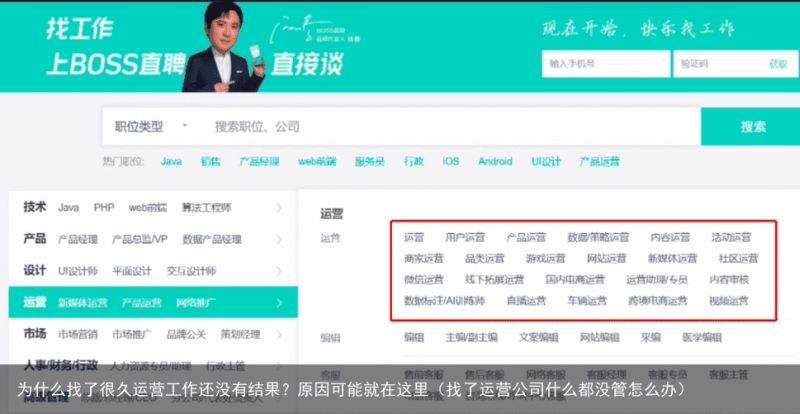Click 市场推广 in the 市场 row

pos(132,334)
